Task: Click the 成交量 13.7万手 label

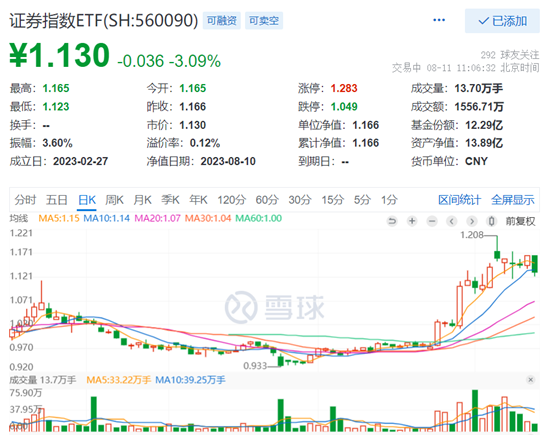Action: (x=42, y=380)
